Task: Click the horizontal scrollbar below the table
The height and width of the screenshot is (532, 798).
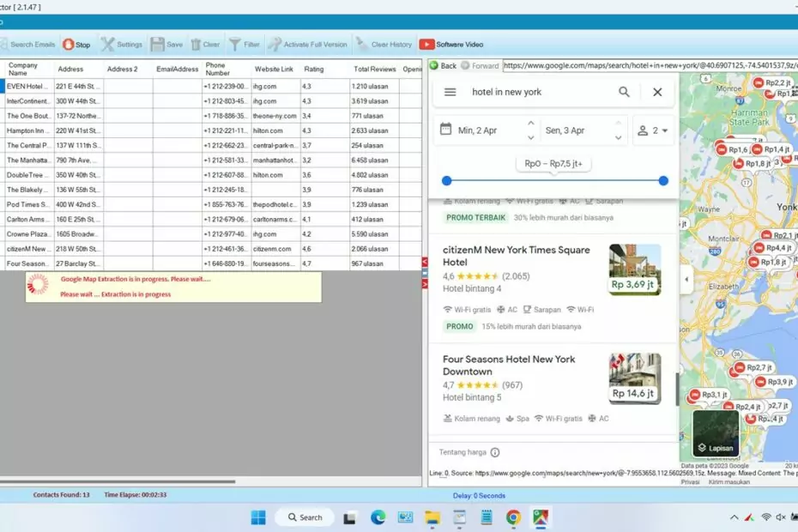Action: [118, 481]
